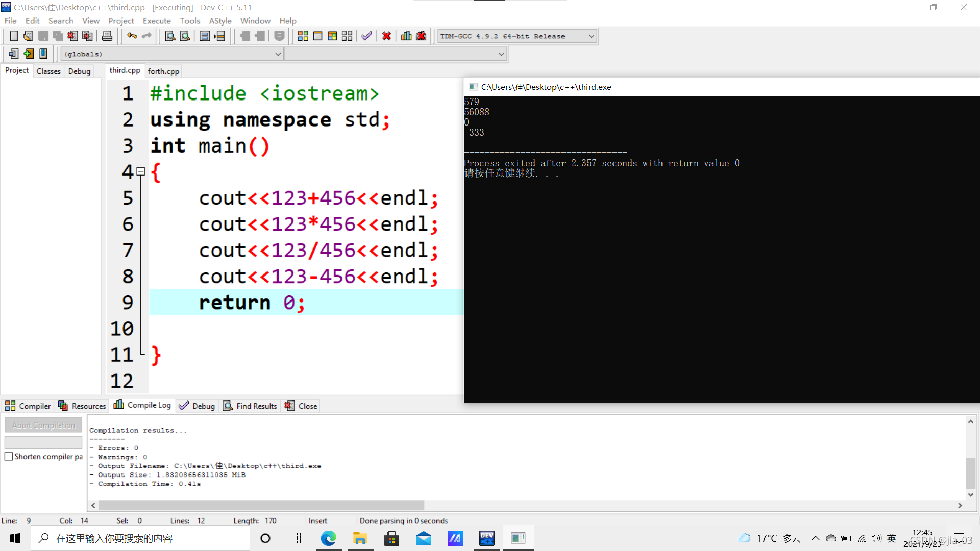
Task: Click the Insert bookmark green plus icon
Action: point(29,54)
